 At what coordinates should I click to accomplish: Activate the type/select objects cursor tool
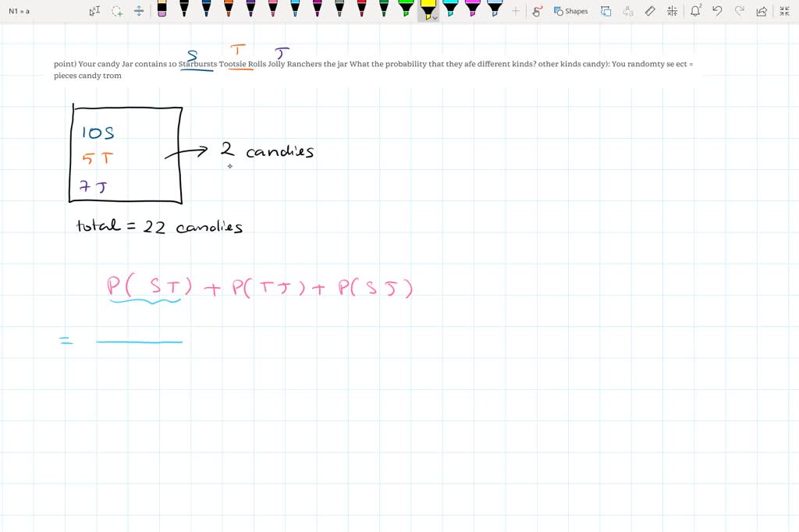point(94,11)
